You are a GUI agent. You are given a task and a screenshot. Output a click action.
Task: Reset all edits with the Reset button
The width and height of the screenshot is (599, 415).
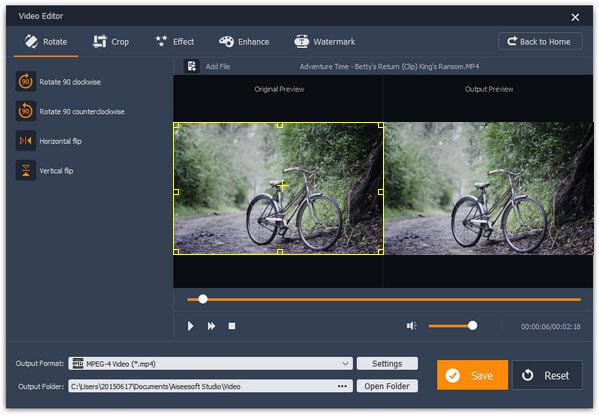click(x=547, y=375)
